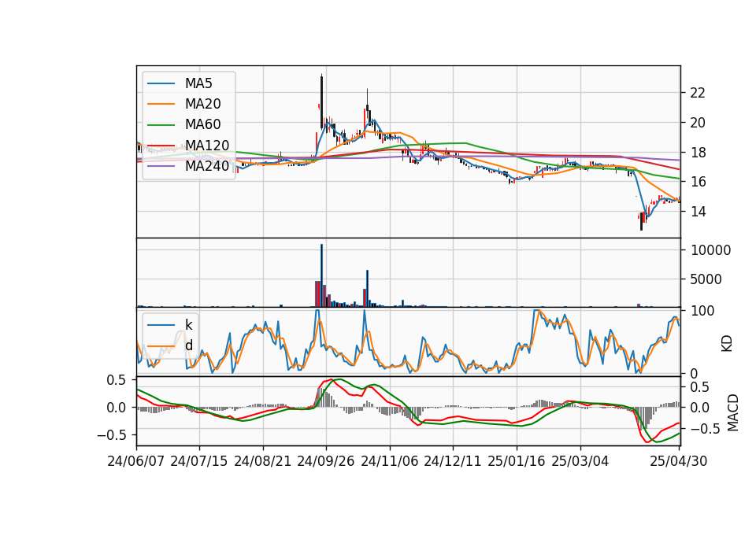Viewport: 756px width, 543px height.
Task: Click the 'k' label in KD legend
Action: 188,325
